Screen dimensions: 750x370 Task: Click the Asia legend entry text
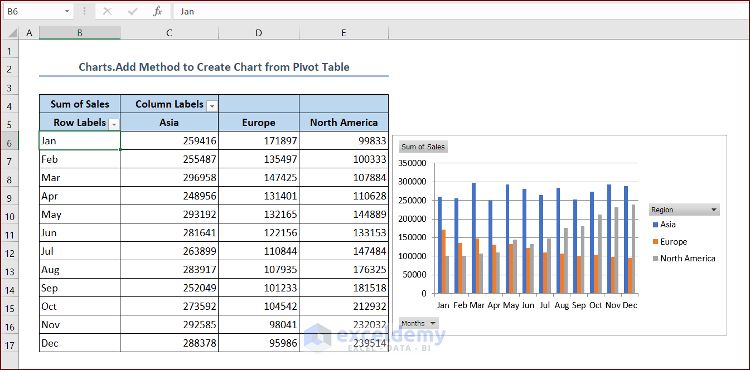point(668,224)
